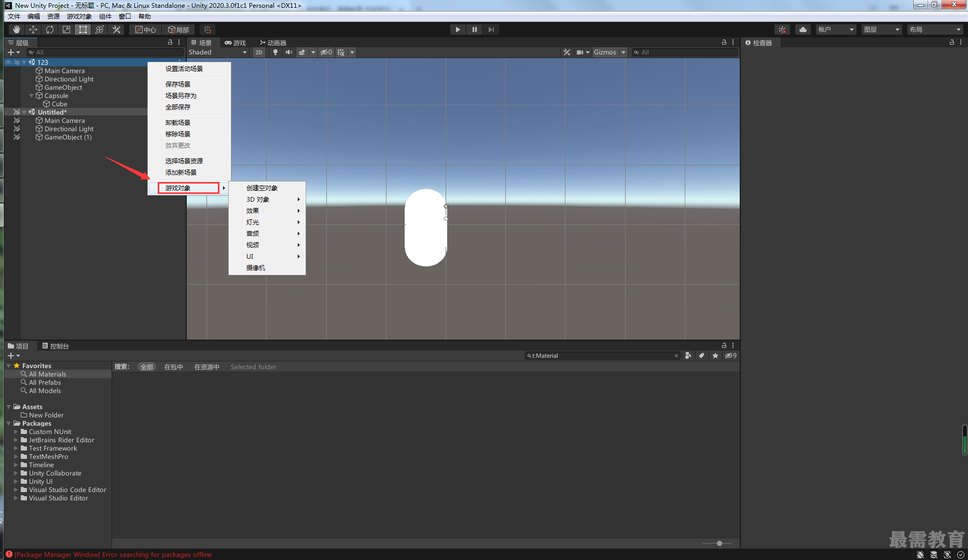Open collab services icon
This screenshot has height=560, width=968.
(x=782, y=30)
